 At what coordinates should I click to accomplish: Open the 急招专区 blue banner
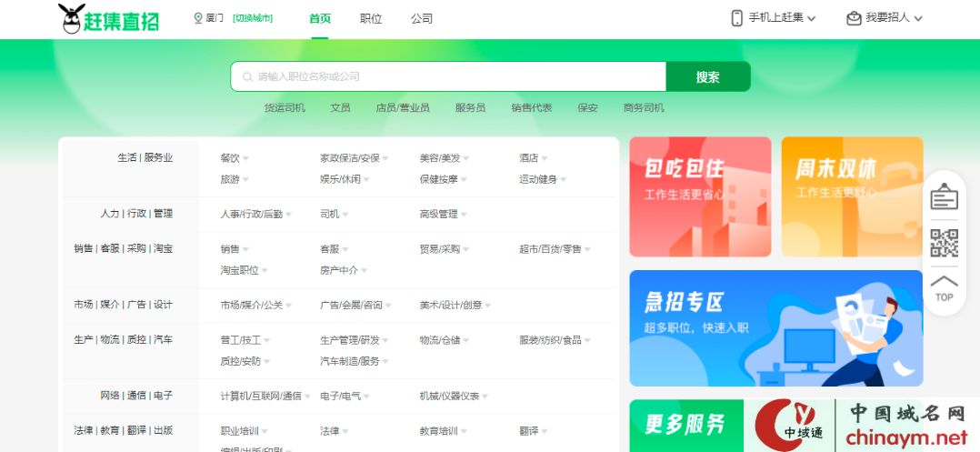[x=775, y=327]
